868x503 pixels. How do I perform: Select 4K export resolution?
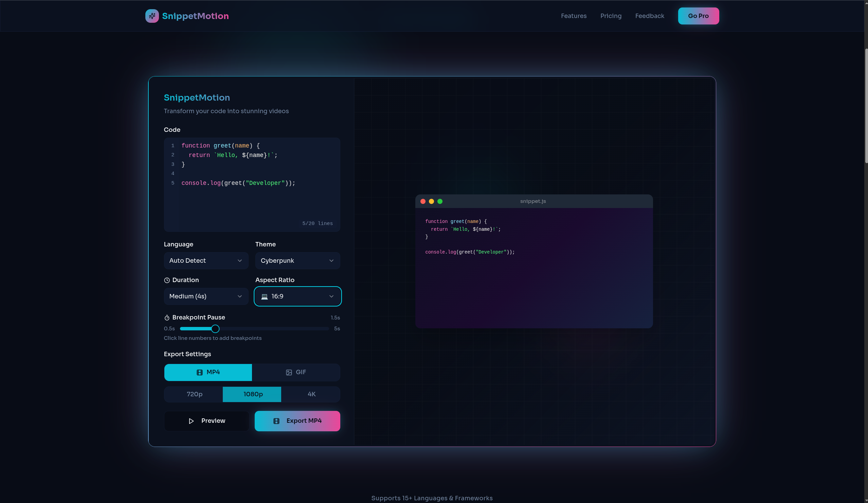point(311,394)
